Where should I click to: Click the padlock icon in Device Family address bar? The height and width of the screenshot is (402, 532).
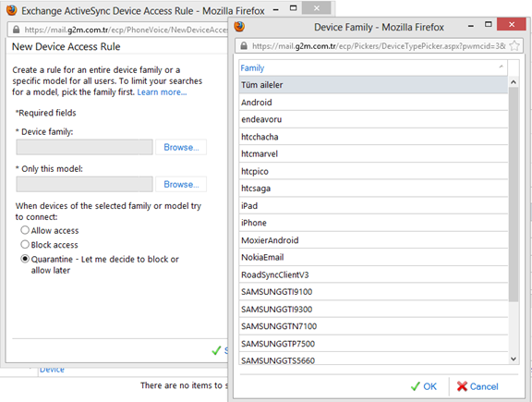click(244, 46)
